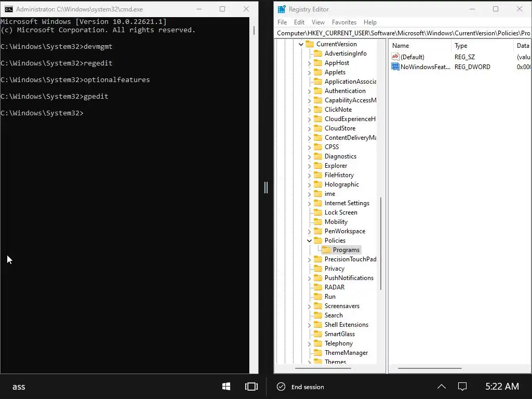This screenshot has height=399, width=532.
Task: Click the values pane horizontal scrollbar
Action: click(x=430, y=368)
